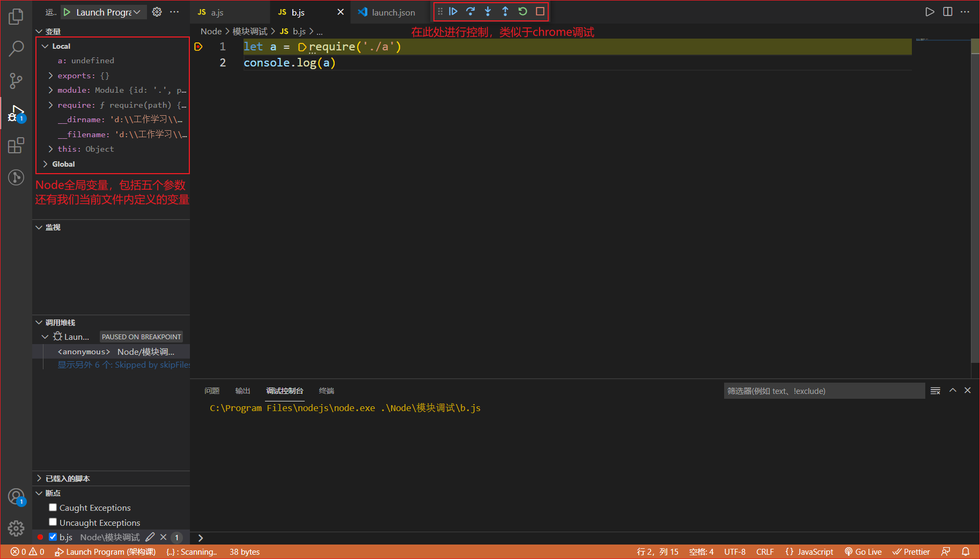
Task: Open the Source Control view
Action: point(16,81)
